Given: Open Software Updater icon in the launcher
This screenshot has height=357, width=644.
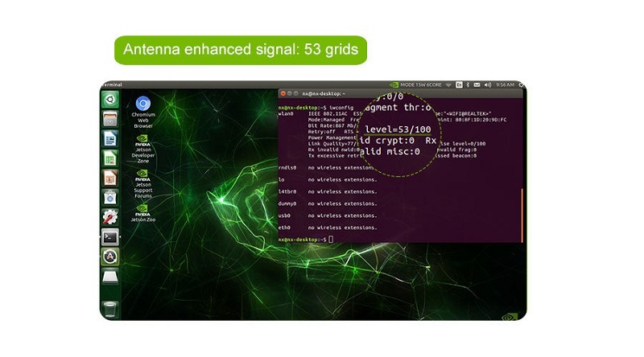Looking at the screenshot, I should pos(110,256).
